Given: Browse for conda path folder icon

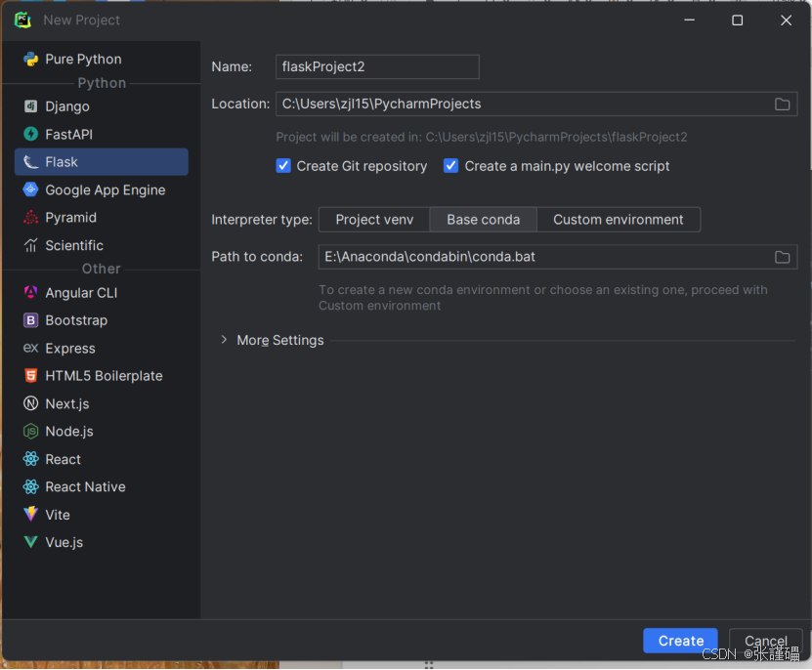Looking at the screenshot, I should coord(782,257).
